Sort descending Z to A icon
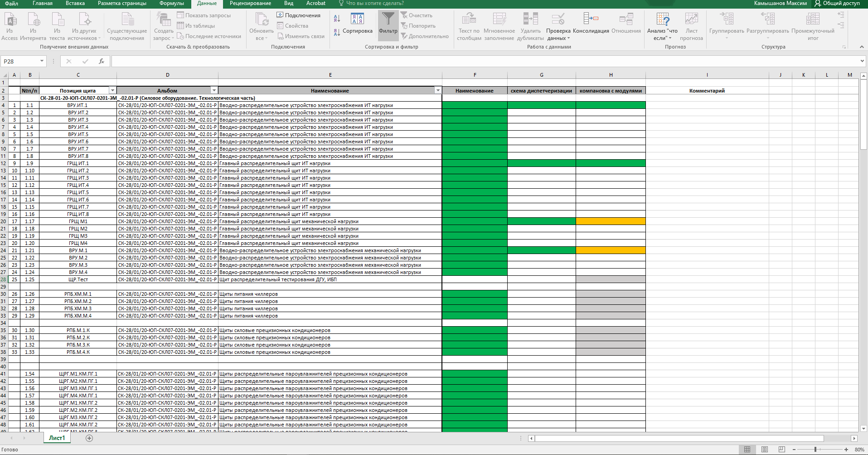Image resolution: width=868 pixels, height=455 pixels. coord(337,32)
